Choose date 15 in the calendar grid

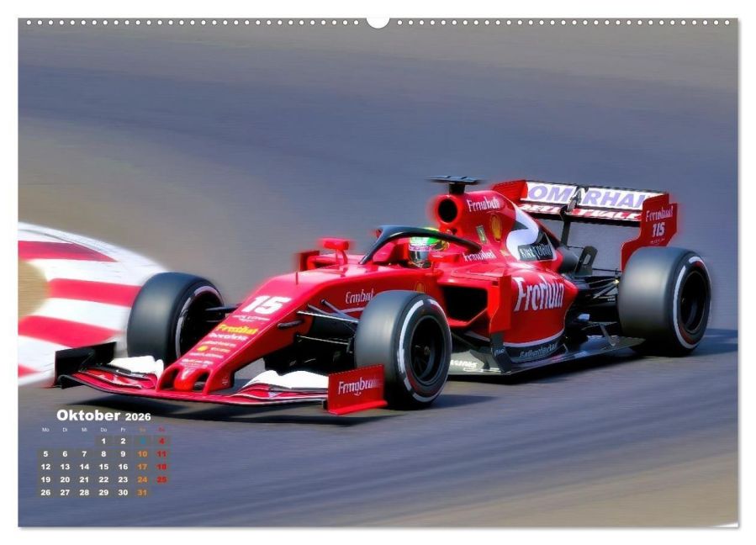coord(103,467)
